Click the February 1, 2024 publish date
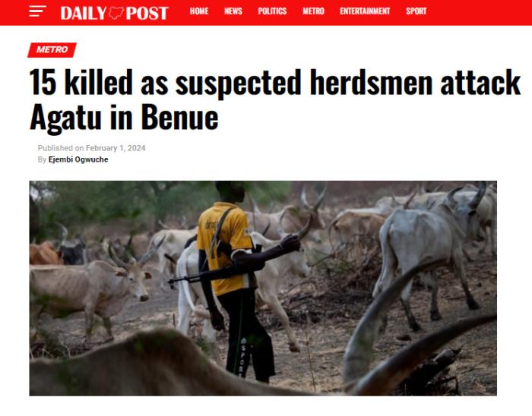Viewport: 532px width, 416px height. coord(116,148)
